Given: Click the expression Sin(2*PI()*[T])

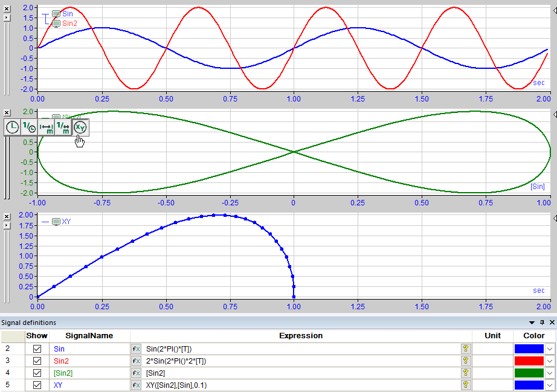Looking at the screenshot, I should click(x=169, y=349).
